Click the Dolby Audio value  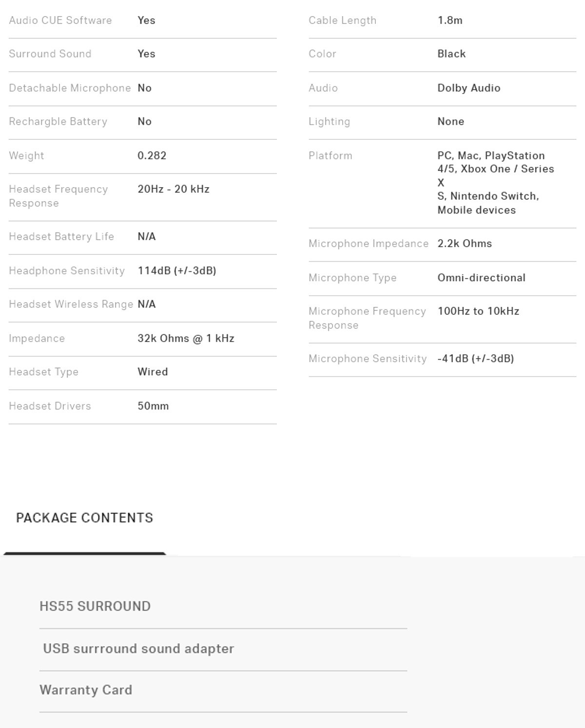point(469,88)
